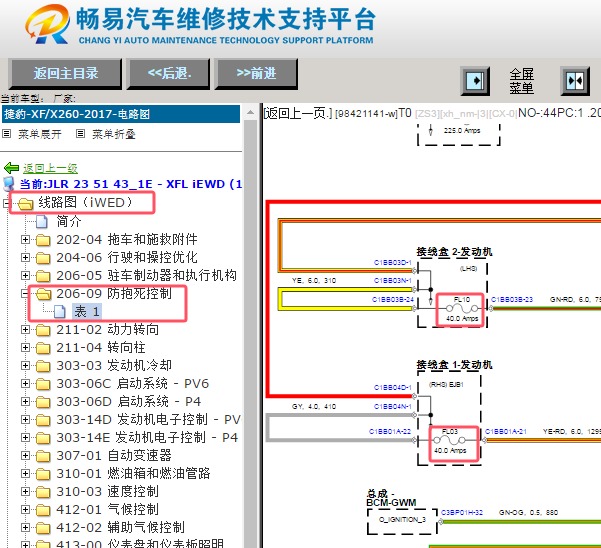Click the 当前:JLR 23 51 43_1E heading
The image size is (601, 548).
point(131,184)
